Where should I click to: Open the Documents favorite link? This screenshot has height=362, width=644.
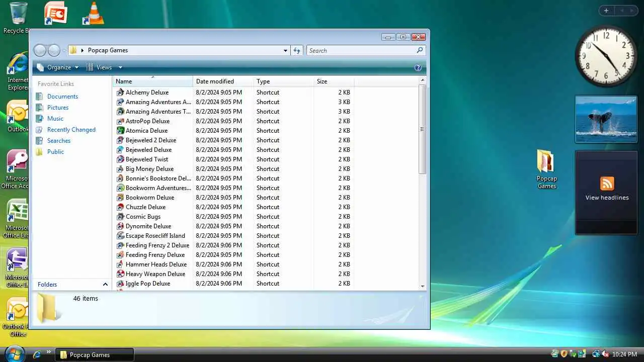(x=62, y=97)
